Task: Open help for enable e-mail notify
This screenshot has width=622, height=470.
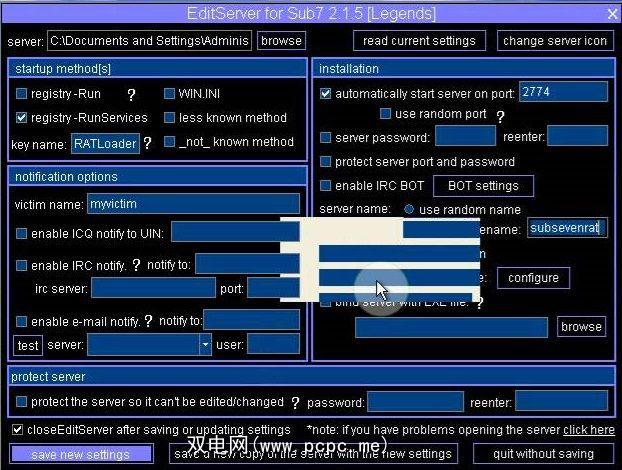Action: click(x=148, y=321)
